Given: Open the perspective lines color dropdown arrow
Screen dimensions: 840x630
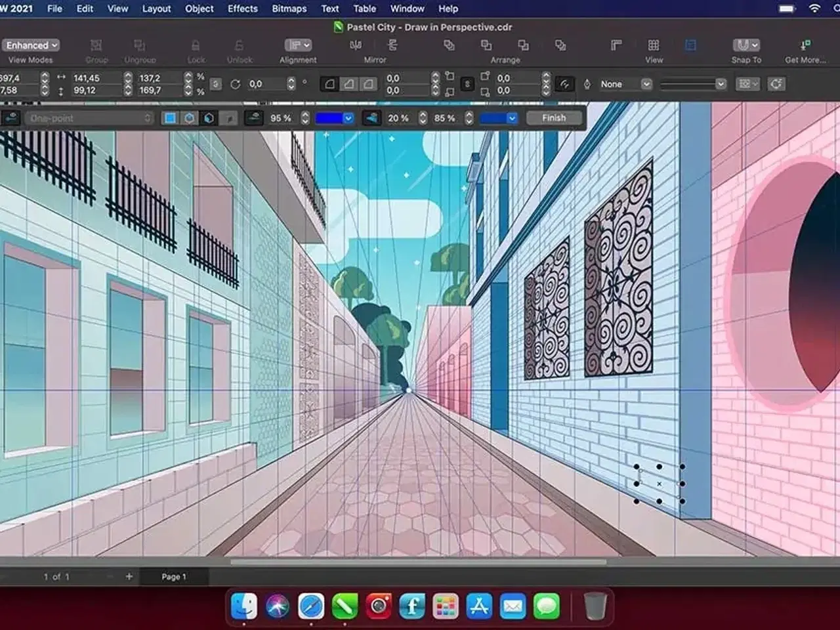Looking at the screenshot, I should pos(512,118).
